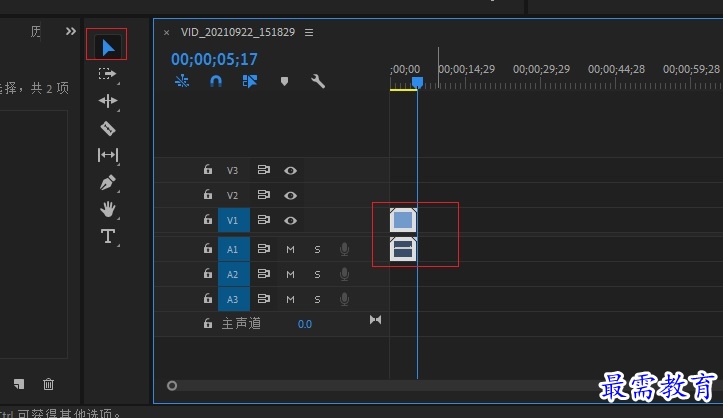
Task: Select the Pen tool
Action: pyautogui.click(x=107, y=183)
